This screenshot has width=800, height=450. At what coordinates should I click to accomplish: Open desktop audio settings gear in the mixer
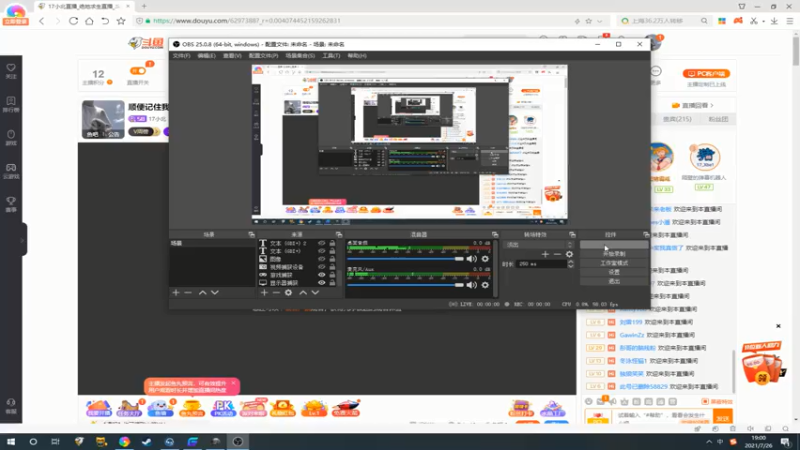point(485,259)
